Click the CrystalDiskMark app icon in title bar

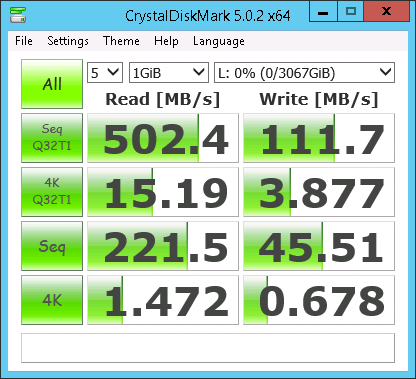coord(18,15)
